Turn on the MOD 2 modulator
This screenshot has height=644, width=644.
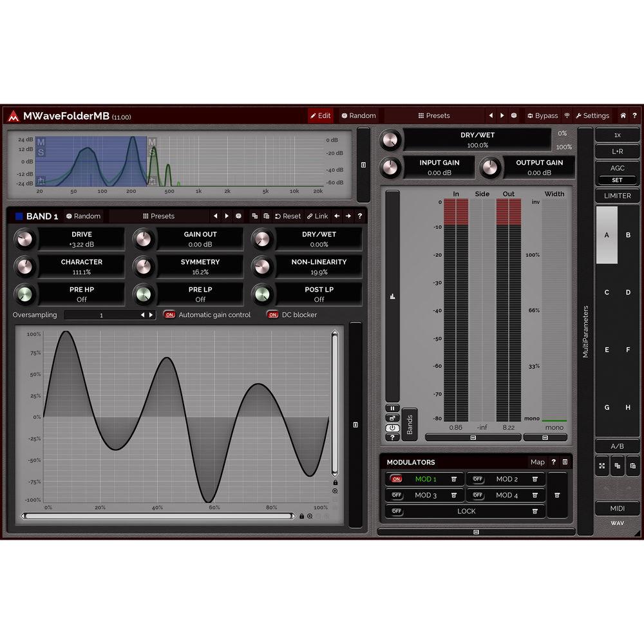tap(478, 479)
